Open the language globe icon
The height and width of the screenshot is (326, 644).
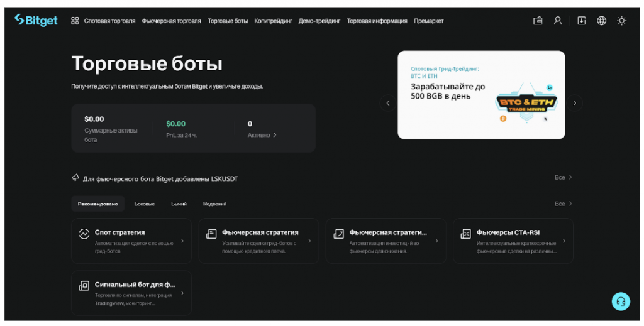[x=601, y=21]
